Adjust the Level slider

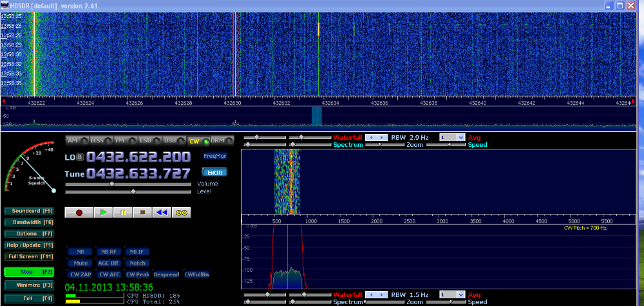point(128,192)
